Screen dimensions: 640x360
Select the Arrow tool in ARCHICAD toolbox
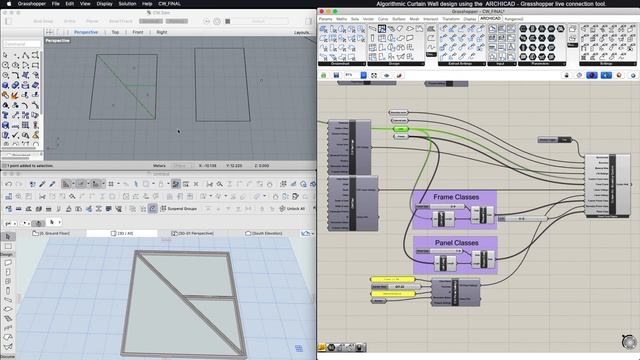(x=8, y=237)
